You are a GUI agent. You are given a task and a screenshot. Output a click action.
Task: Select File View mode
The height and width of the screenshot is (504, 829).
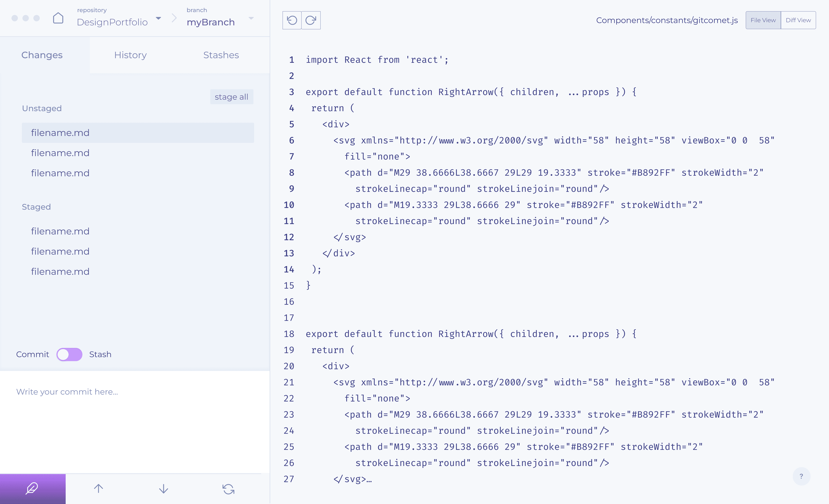[x=763, y=20]
